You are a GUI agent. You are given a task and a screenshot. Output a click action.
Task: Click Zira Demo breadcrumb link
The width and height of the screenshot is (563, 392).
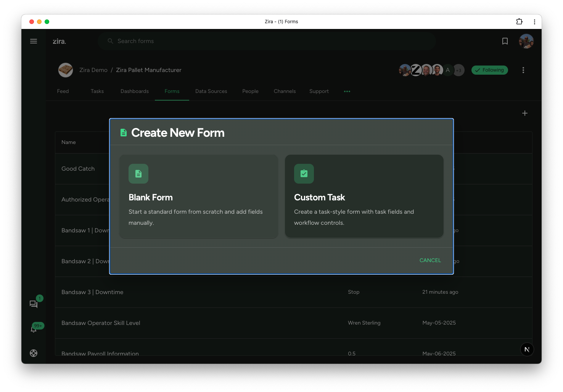(x=93, y=70)
